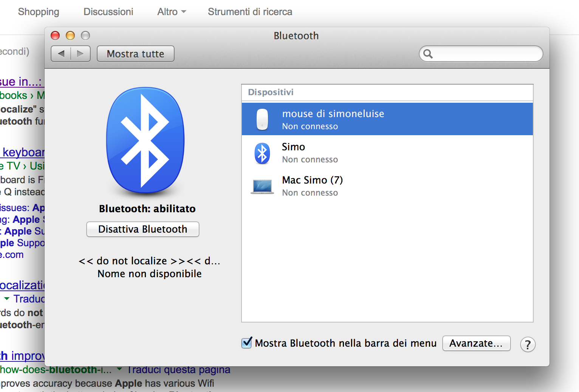Click the large Bluetooth logo
This screenshot has width=579, height=392.
[x=146, y=140]
